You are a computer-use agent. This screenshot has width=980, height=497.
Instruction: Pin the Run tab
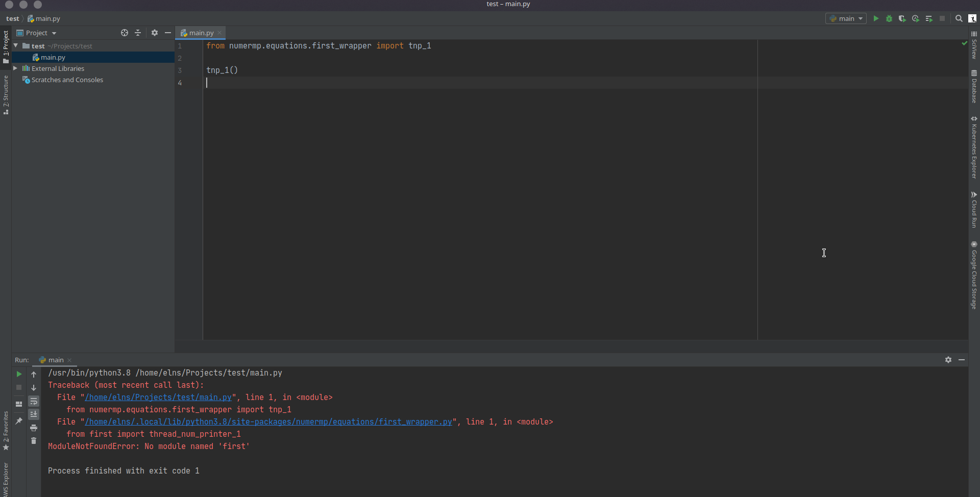pyautogui.click(x=19, y=421)
